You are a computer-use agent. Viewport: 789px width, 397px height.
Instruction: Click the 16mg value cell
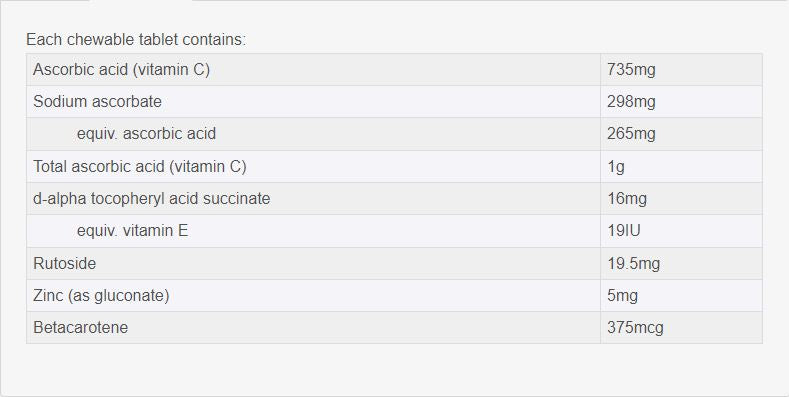coord(681,199)
